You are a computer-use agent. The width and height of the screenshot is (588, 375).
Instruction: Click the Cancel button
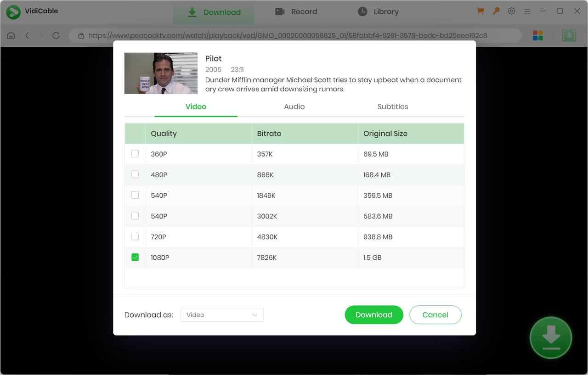click(x=435, y=315)
